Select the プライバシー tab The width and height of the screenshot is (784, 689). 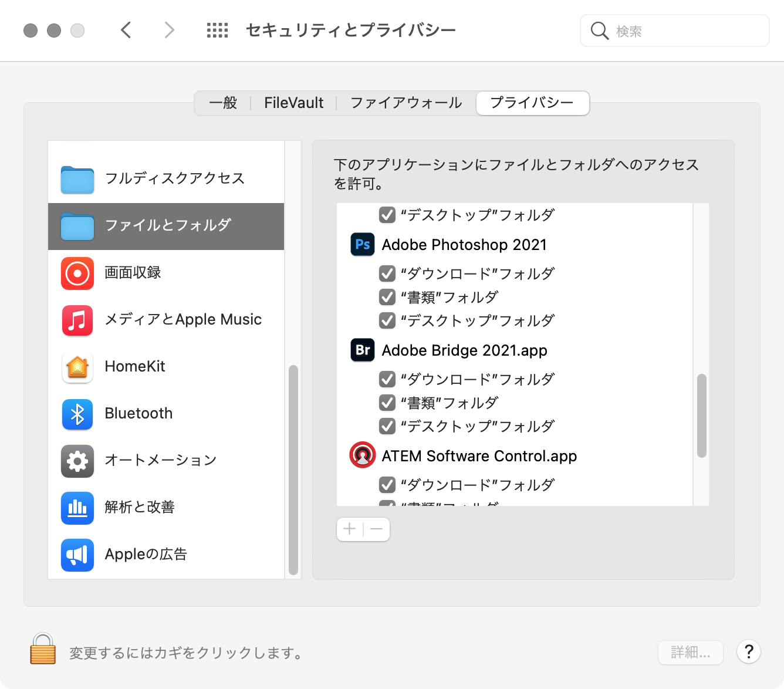(x=532, y=103)
